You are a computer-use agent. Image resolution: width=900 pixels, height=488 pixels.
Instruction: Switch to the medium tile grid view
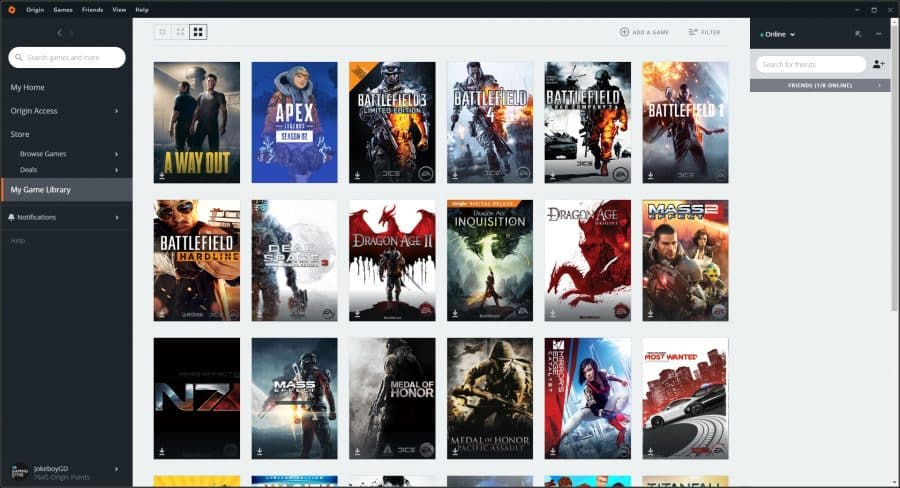180,32
